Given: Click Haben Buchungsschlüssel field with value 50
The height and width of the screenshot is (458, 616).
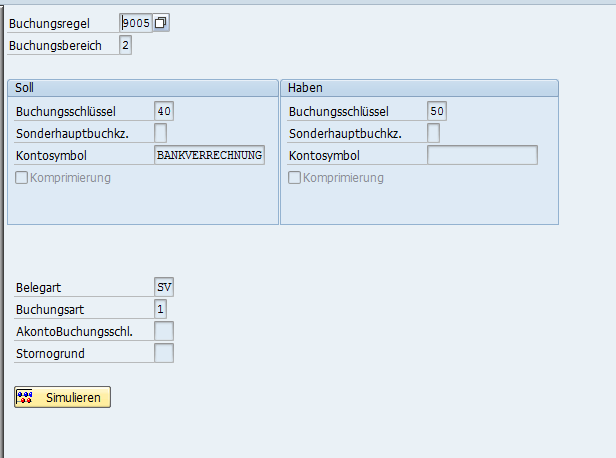Looking at the screenshot, I should click(437, 111).
